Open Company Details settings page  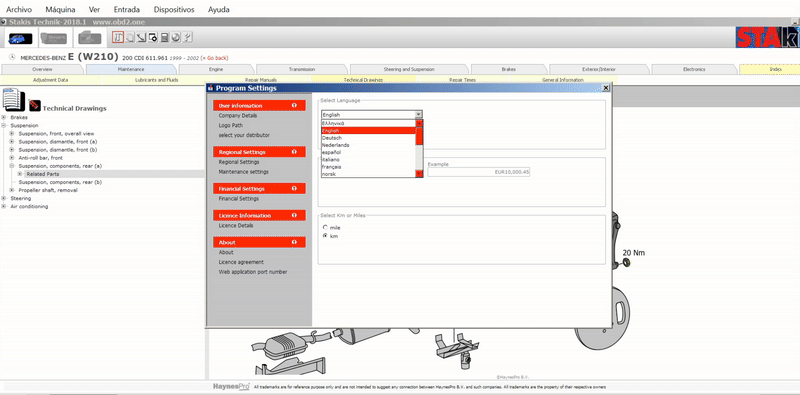point(238,116)
